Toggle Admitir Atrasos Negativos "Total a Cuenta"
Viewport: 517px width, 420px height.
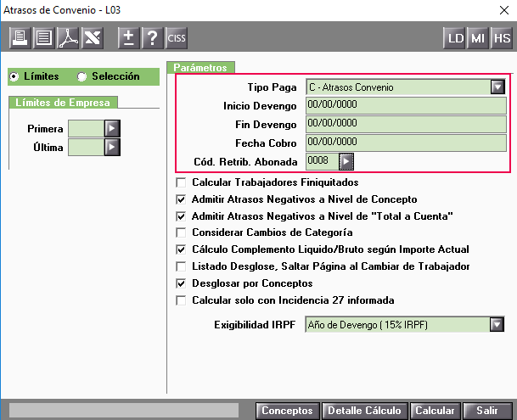(181, 216)
